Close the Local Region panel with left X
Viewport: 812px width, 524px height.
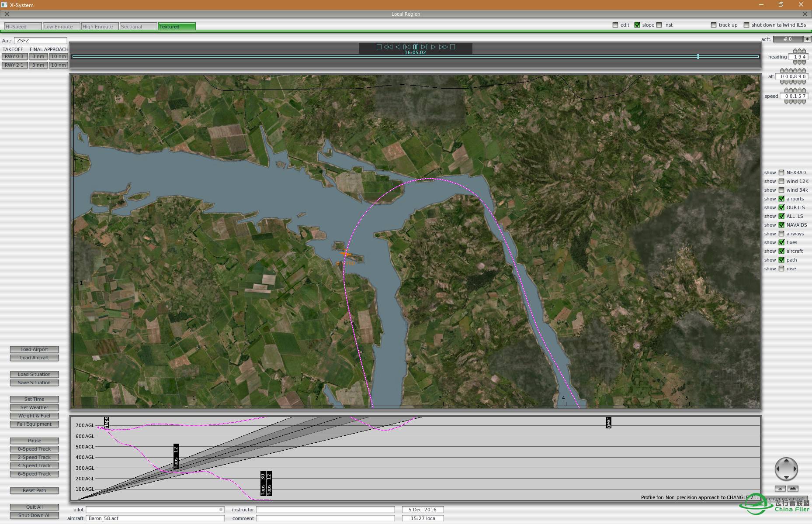pyautogui.click(x=7, y=14)
